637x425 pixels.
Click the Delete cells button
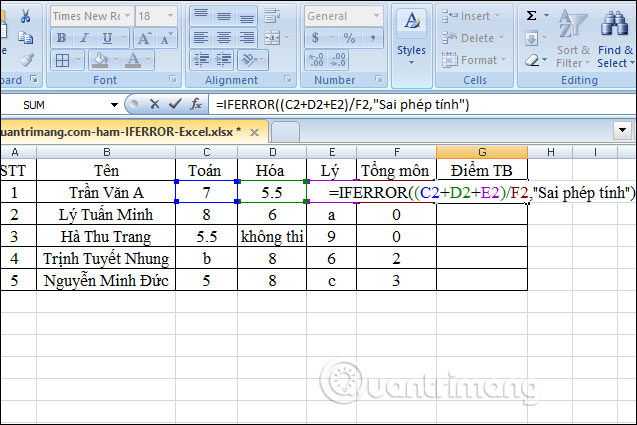click(477, 38)
